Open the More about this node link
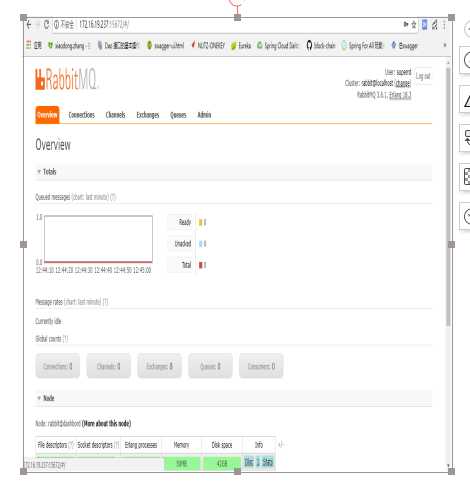 click(106, 424)
